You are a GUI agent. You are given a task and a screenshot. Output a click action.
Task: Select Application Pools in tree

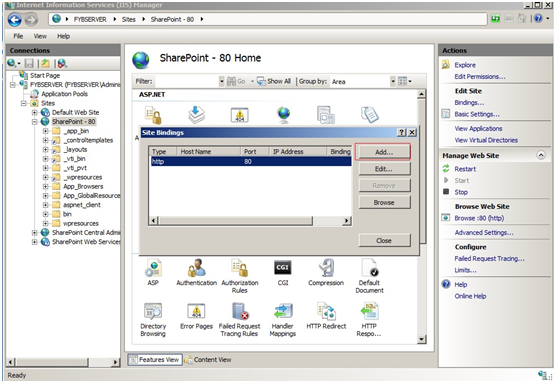[64, 94]
